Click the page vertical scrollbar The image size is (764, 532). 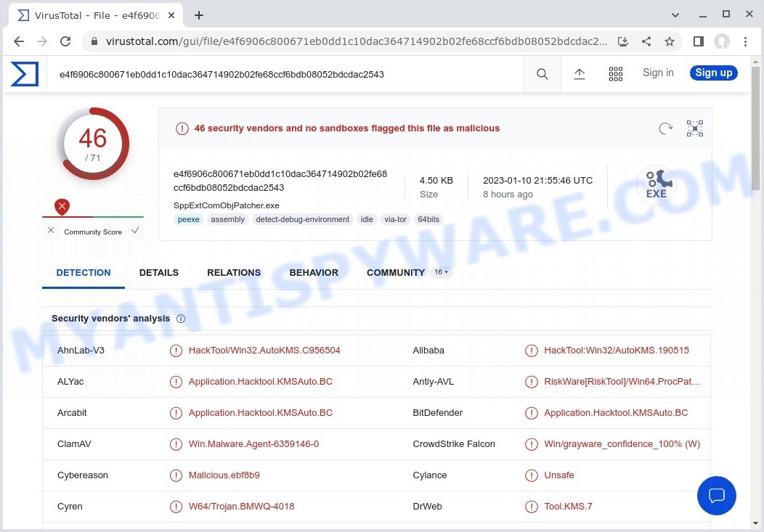pyautogui.click(x=755, y=129)
